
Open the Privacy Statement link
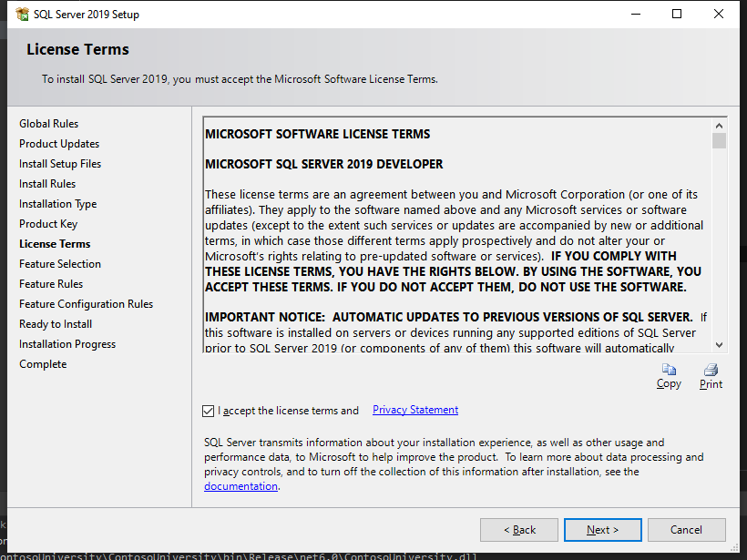click(414, 410)
